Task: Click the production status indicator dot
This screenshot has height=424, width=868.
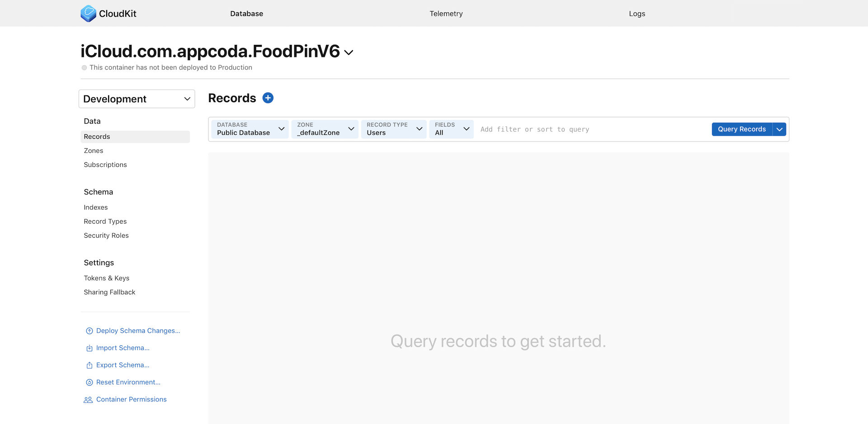Action: click(x=84, y=67)
